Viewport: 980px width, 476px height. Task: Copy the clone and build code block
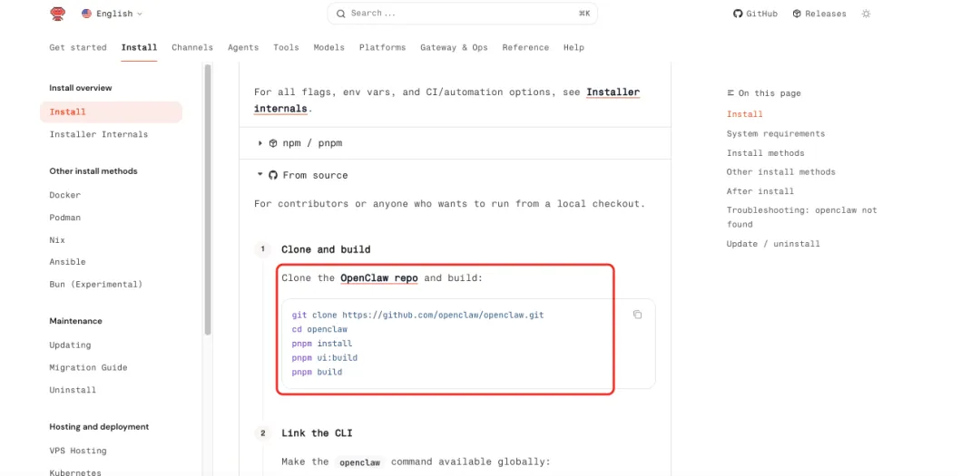(x=637, y=315)
